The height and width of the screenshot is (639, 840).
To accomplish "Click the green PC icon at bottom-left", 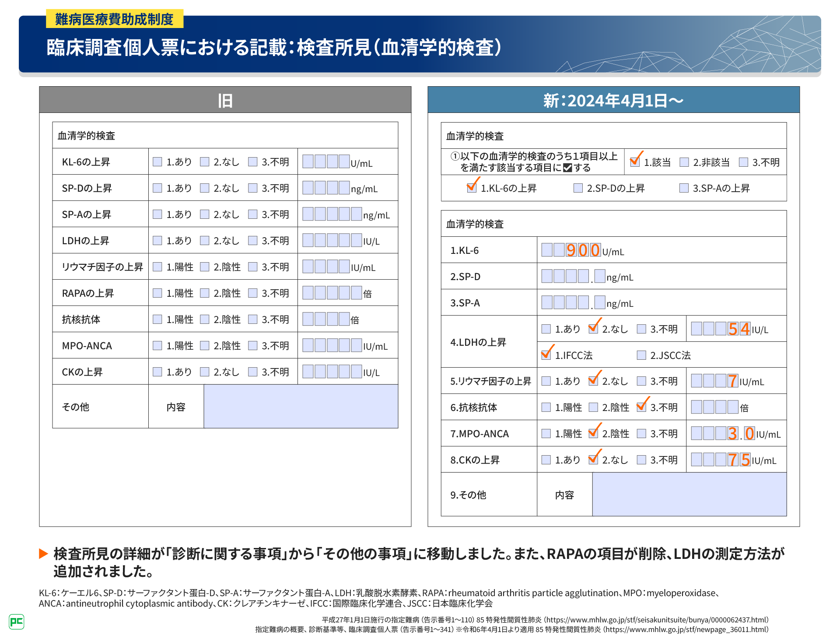I will pyautogui.click(x=17, y=621).
